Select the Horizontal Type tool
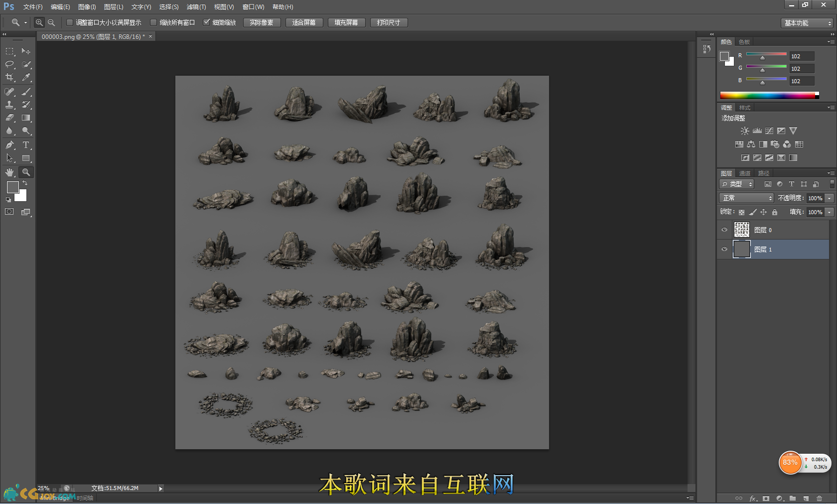 click(26, 145)
